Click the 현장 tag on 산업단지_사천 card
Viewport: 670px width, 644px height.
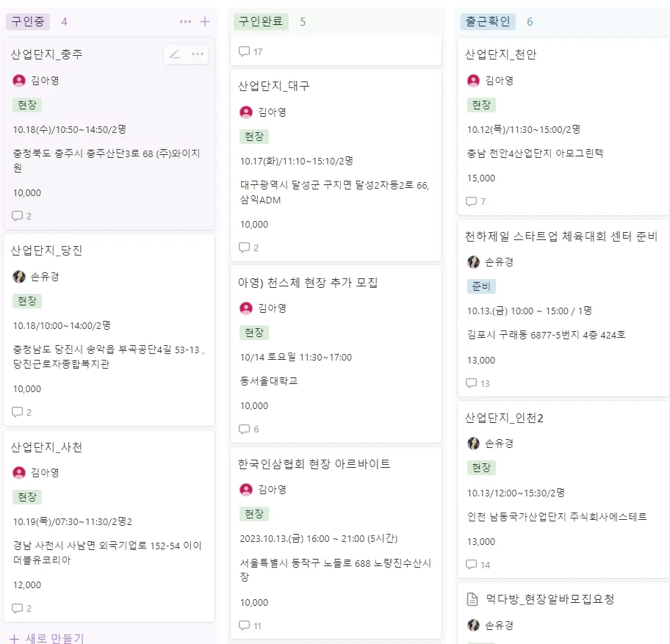click(x=27, y=497)
